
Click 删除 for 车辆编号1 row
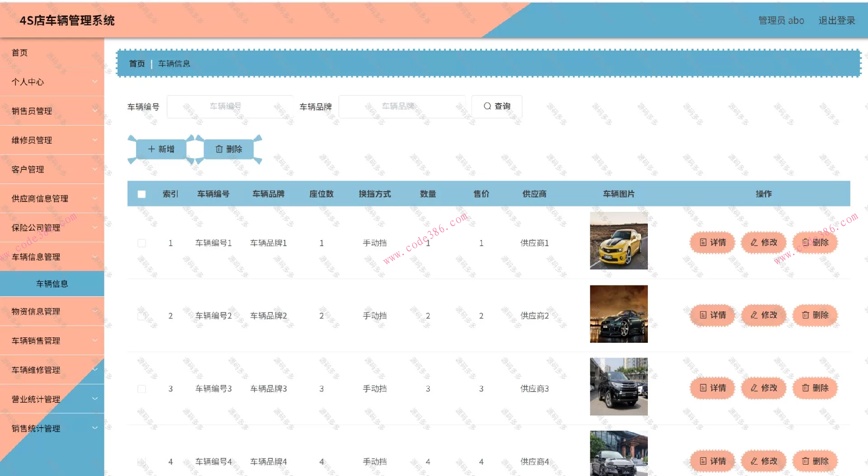815,243
